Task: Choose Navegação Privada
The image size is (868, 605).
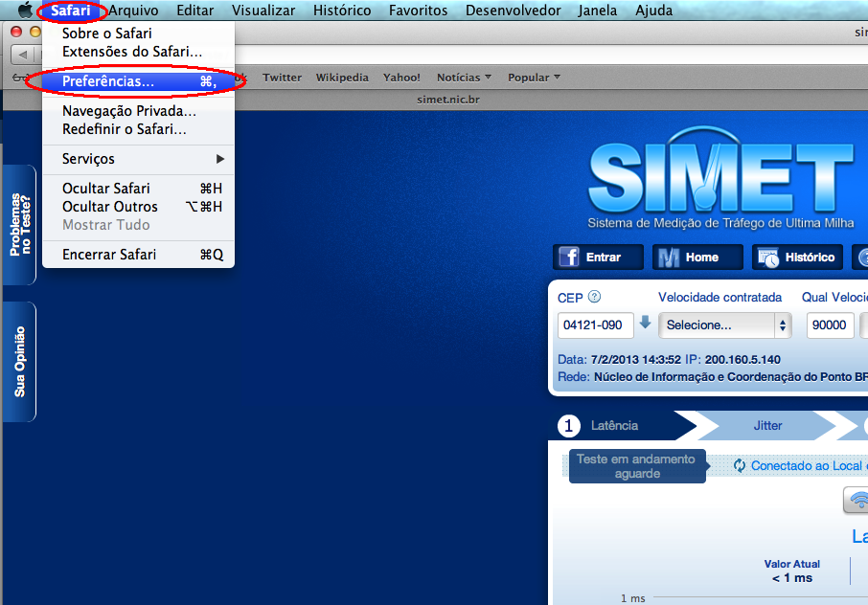Action: pyautogui.click(x=138, y=111)
